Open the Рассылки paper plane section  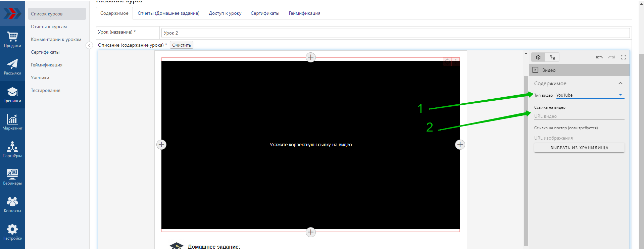pyautogui.click(x=12, y=67)
